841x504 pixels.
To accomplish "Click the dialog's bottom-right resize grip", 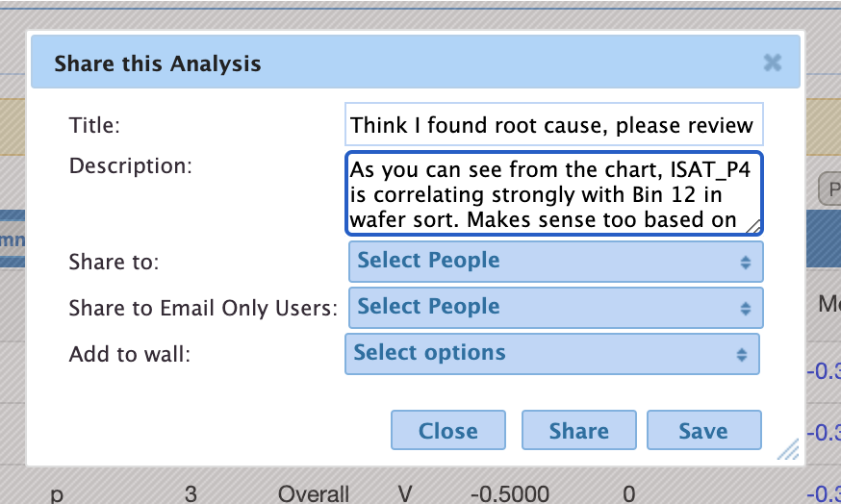I will [788, 448].
